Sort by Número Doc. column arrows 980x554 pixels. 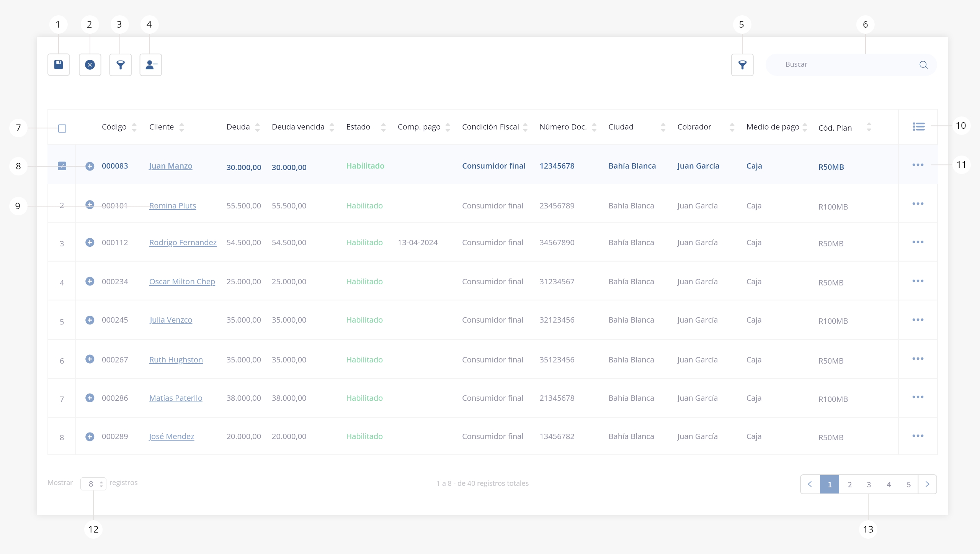[594, 127]
